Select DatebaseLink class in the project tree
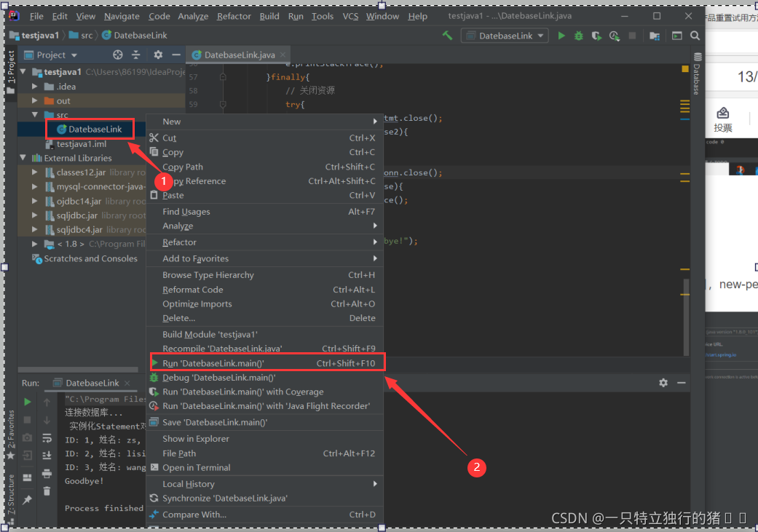 pyautogui.click(x=90, y=129)
